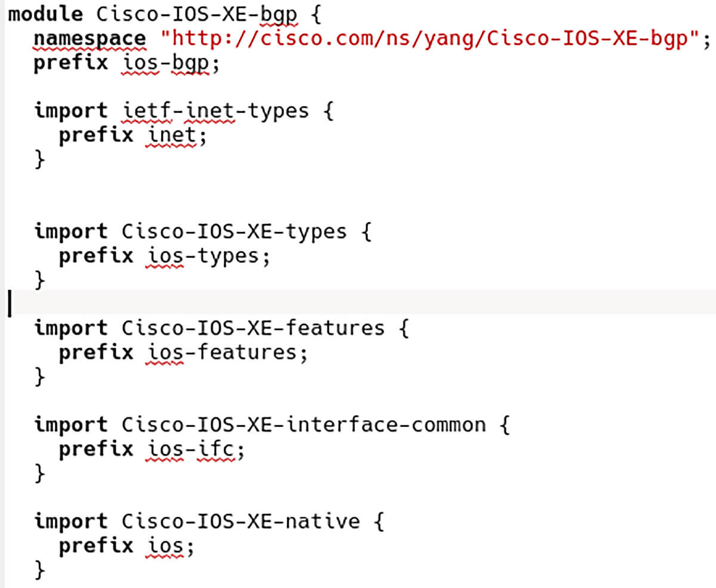
Task: Click the Cisco-IOS-XE-types import name
Action: pyautogui.click(x=234, y=231)
